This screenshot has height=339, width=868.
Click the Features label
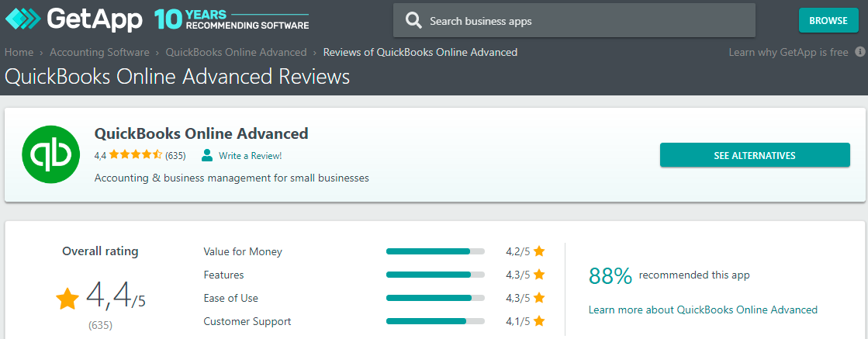(x=223, y=275)
